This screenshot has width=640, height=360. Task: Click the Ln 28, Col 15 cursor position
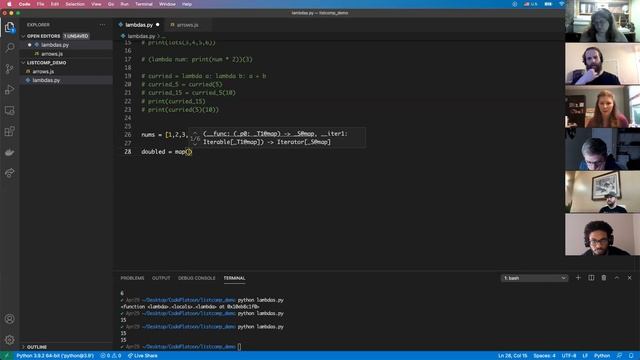[512, 356]
